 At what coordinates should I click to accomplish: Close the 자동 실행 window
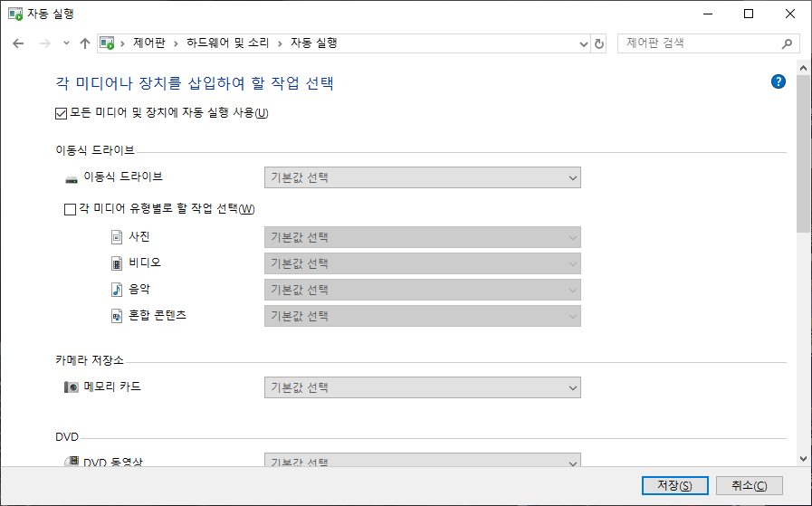789,14
